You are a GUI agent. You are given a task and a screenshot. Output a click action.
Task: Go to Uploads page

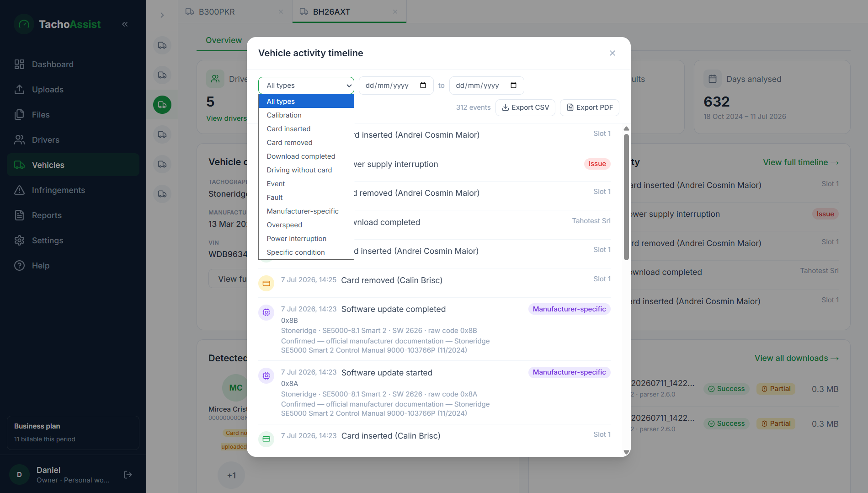pos(73,90)
